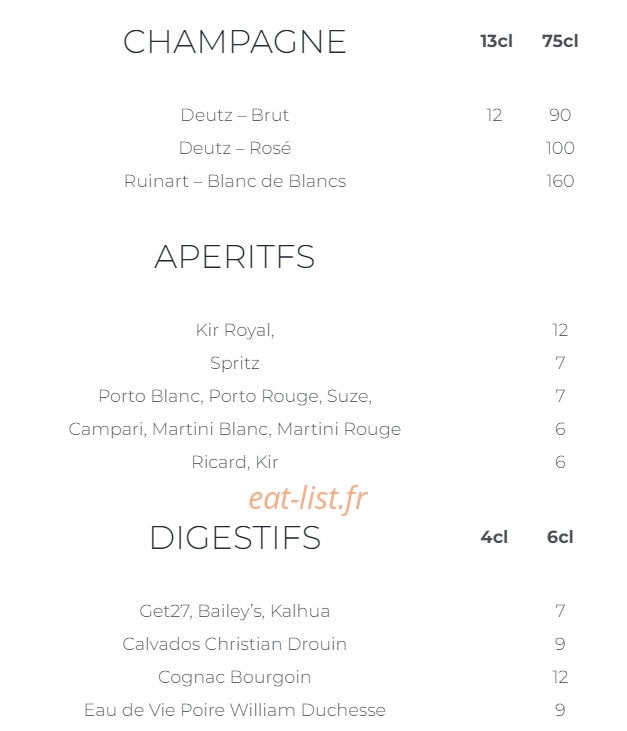The width and height of the screenshot is (627, 731).
Task: Select Cognac Bourgoin digestif
Action: click(x=234, y=677)
